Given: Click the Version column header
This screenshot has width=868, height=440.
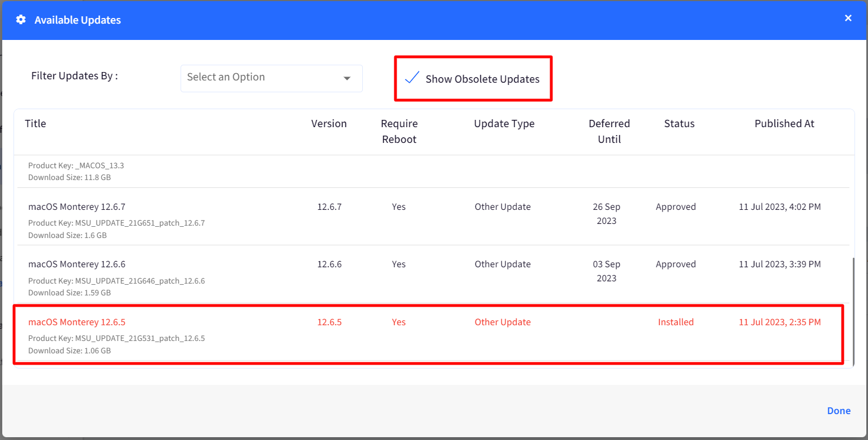Looking at the screenshot, I should coord(329,123).
